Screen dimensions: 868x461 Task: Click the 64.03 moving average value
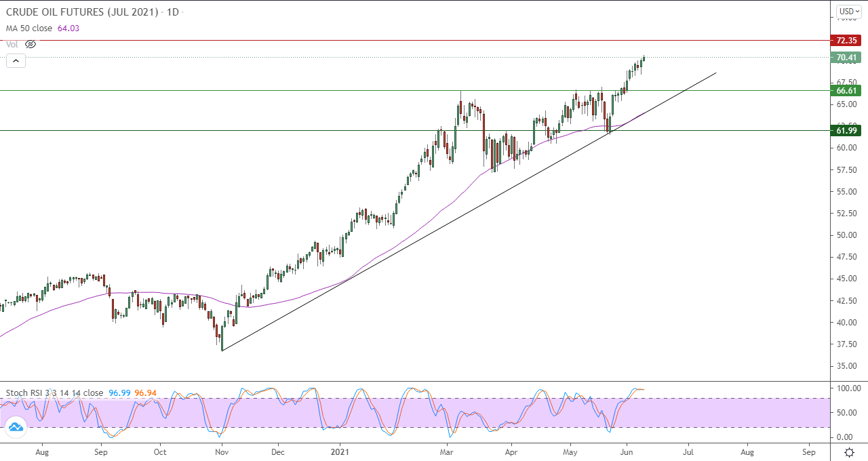point(68,28)
